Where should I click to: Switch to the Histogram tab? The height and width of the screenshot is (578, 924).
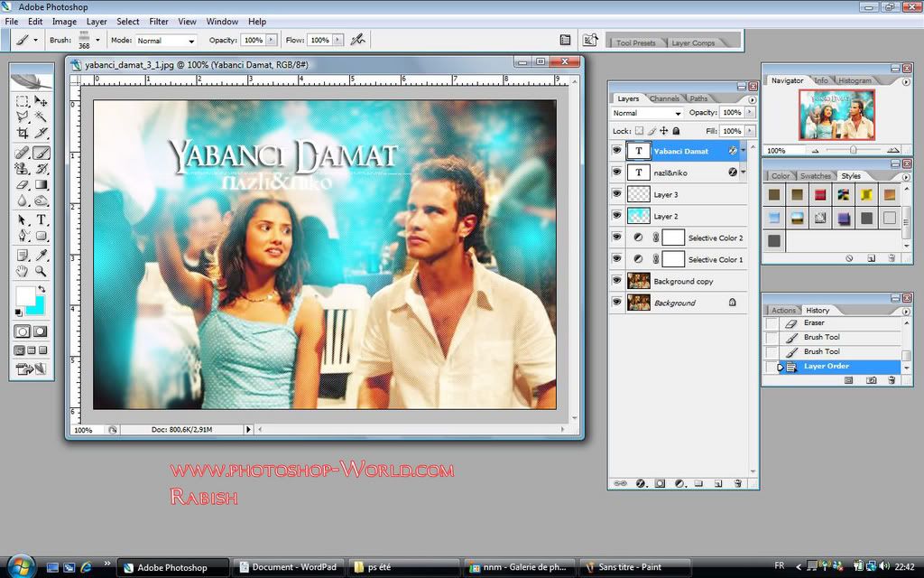click(x=855, y=80)
